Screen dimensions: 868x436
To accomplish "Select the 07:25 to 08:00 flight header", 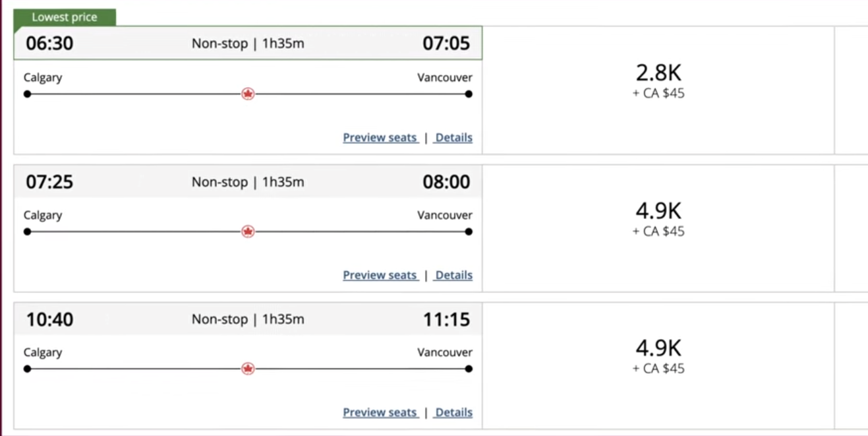I will (248, 182).
